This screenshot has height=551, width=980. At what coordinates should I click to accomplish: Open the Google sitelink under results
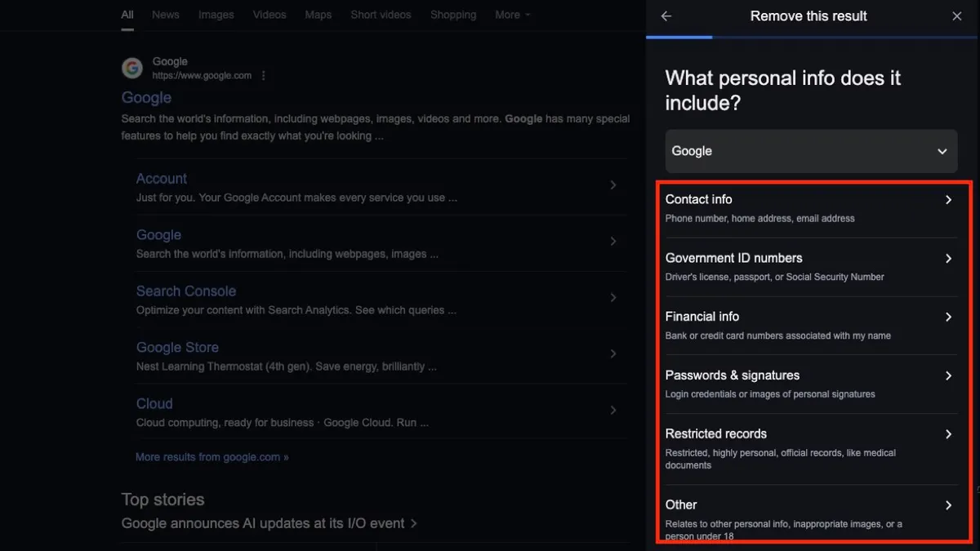tap(158, 234)
